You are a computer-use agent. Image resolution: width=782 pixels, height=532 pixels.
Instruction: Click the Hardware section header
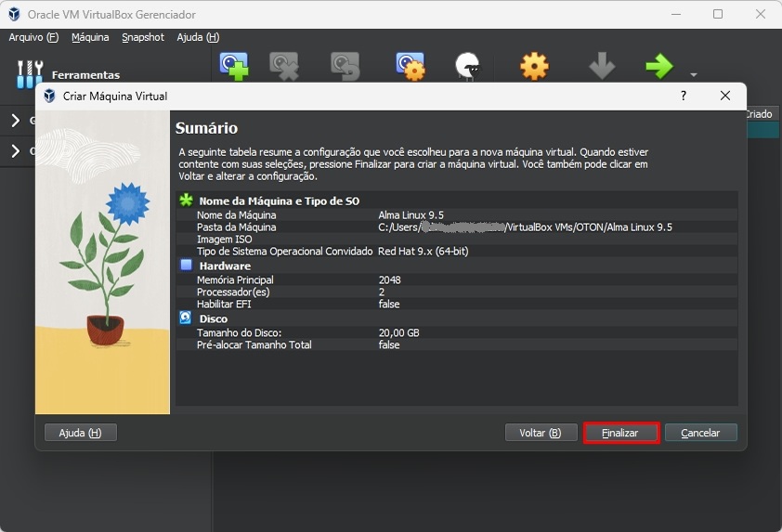225,266
